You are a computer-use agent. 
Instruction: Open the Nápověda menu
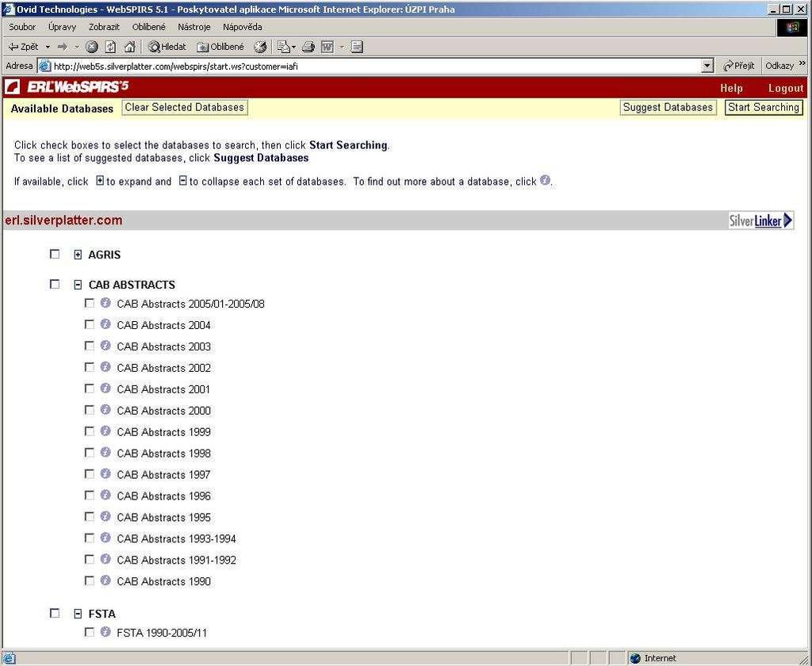243,27
